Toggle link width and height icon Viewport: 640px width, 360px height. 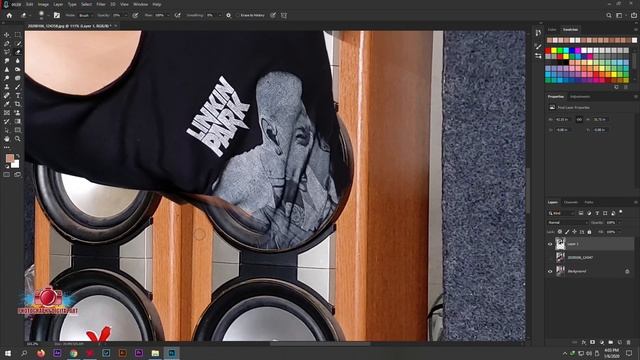[x=579, y=120]
